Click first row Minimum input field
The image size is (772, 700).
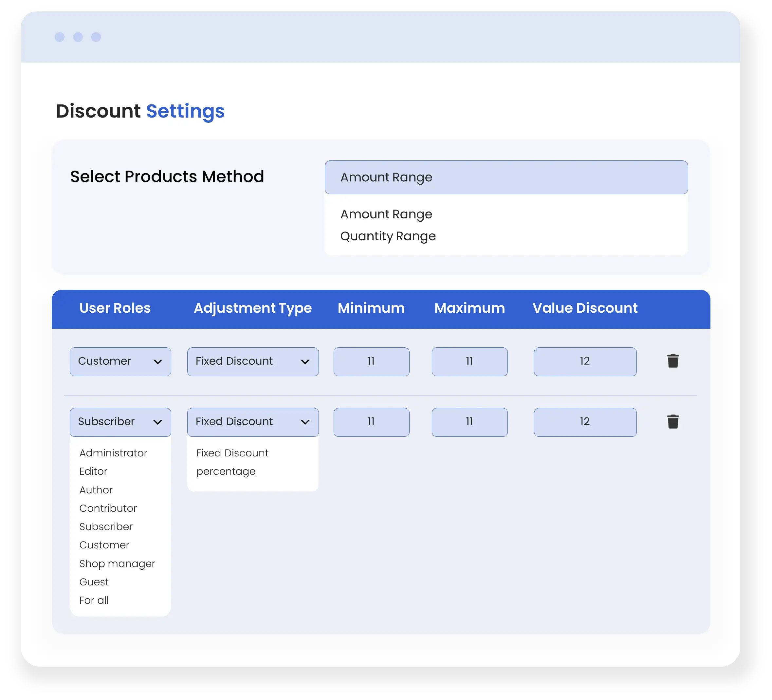[x=371, y=361]
